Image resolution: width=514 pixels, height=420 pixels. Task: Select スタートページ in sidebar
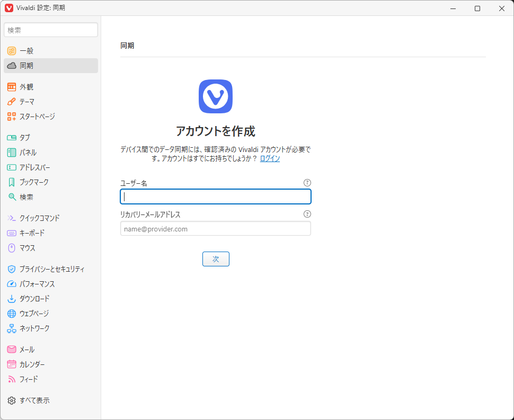coord(37,117)
